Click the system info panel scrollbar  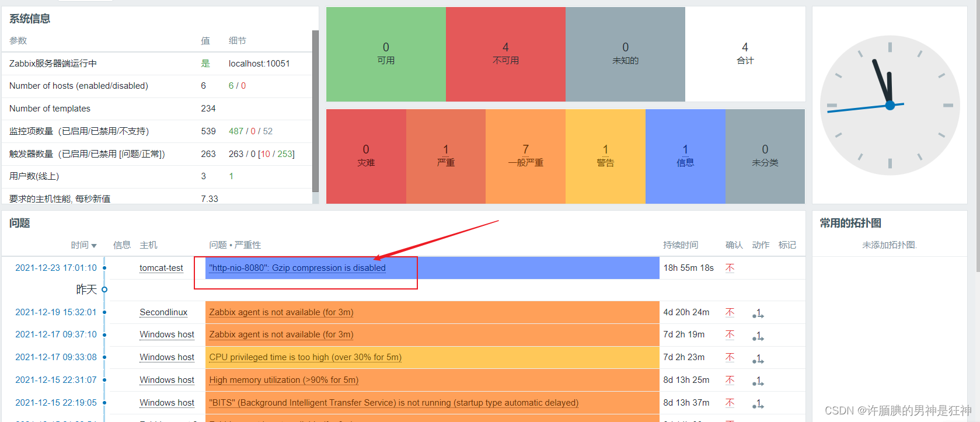tap(315, 111)
